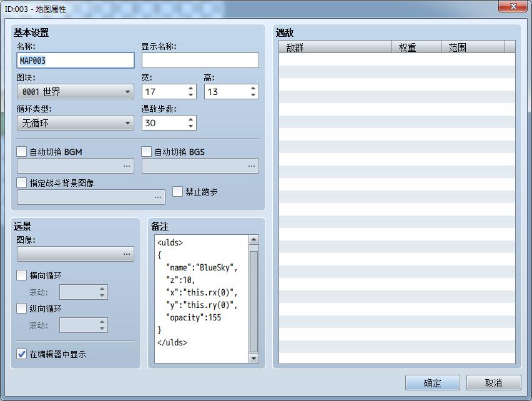The image size is (532, 401).
Task: Increase the 宽 width value with up arrow
Action: tap(190, 88)
